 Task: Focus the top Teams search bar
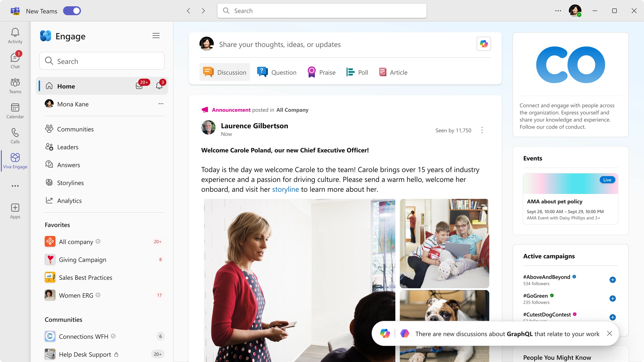tap(322, 11)
